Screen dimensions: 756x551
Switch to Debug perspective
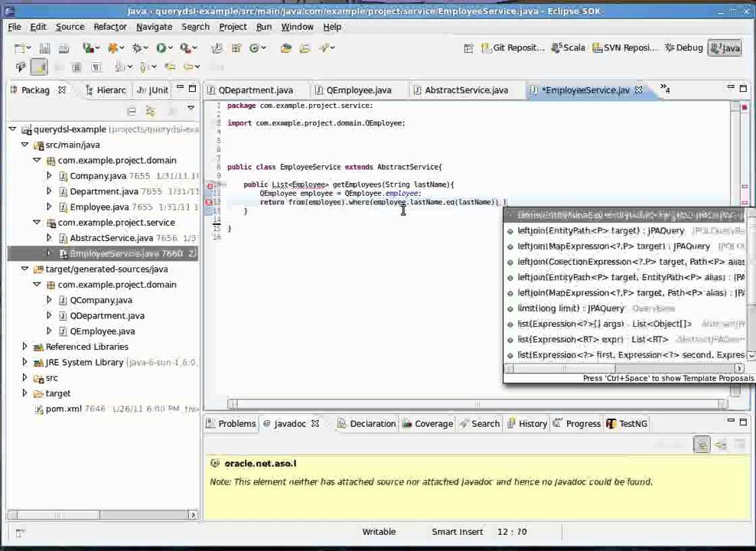(x=683, y=47)
